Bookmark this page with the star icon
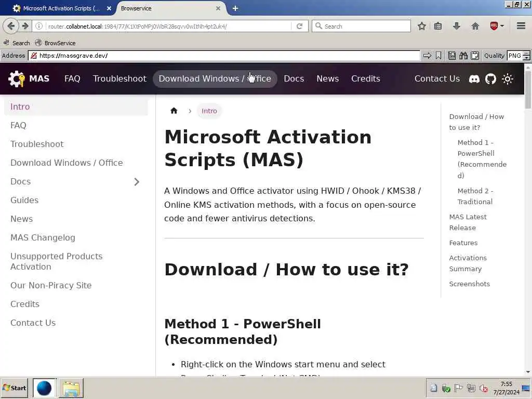 click(x=421, y=26)
